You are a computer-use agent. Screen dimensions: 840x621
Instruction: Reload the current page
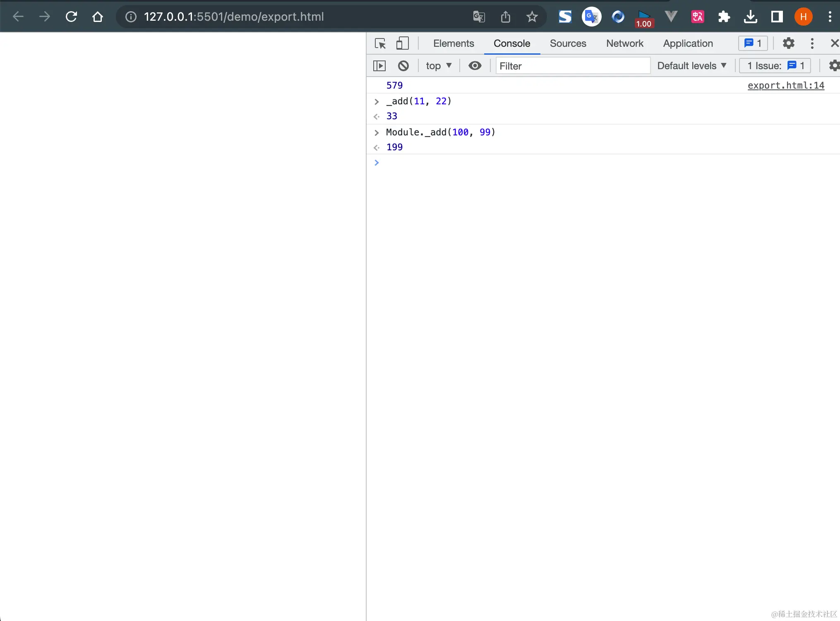(x=71, y=17)
